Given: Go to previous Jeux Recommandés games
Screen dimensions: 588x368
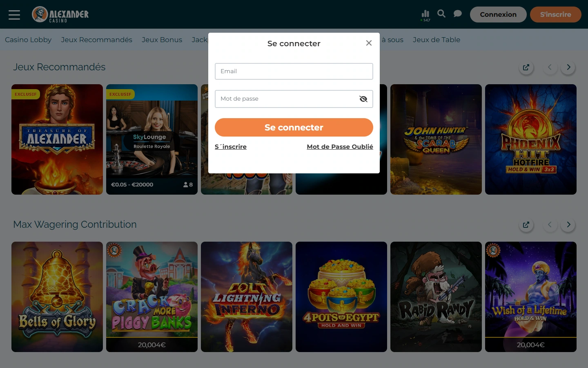Looking at the screenshot, I should (550, 67).
